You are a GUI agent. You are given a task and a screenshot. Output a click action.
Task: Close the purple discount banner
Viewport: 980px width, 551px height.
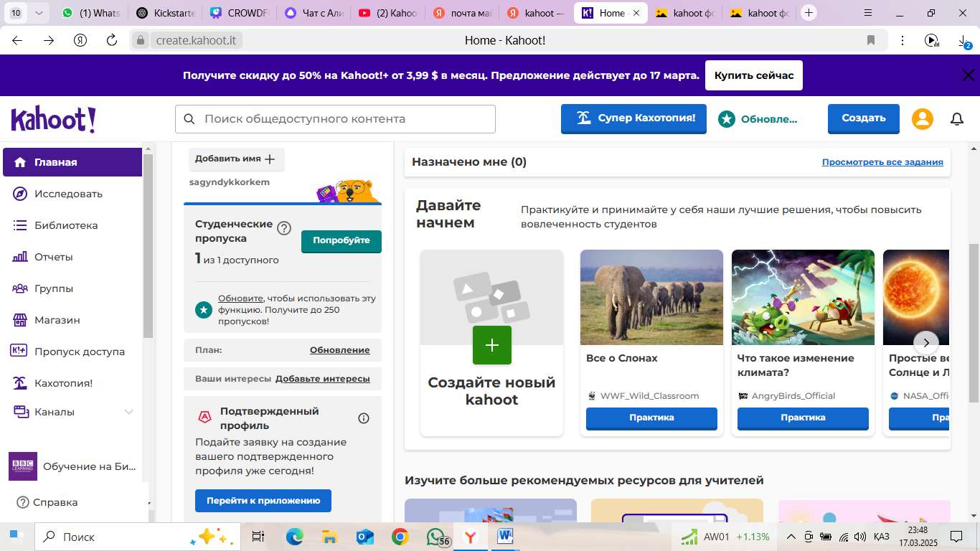[x=968, y=75]
